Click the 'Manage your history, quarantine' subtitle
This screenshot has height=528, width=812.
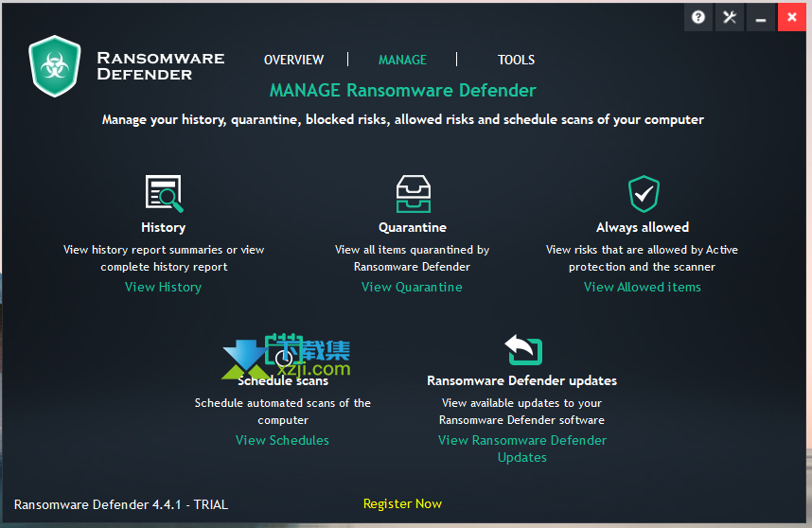coord(403,119)
